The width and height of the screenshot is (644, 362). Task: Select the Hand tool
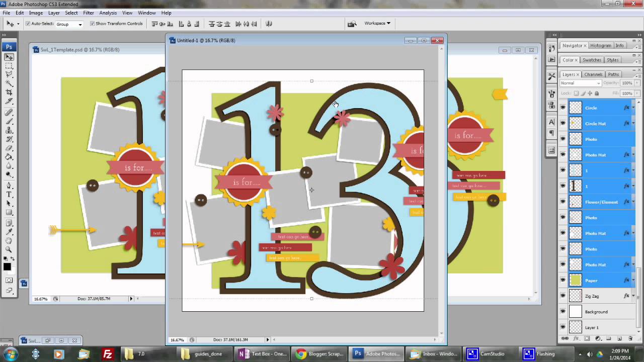point(9,241)
